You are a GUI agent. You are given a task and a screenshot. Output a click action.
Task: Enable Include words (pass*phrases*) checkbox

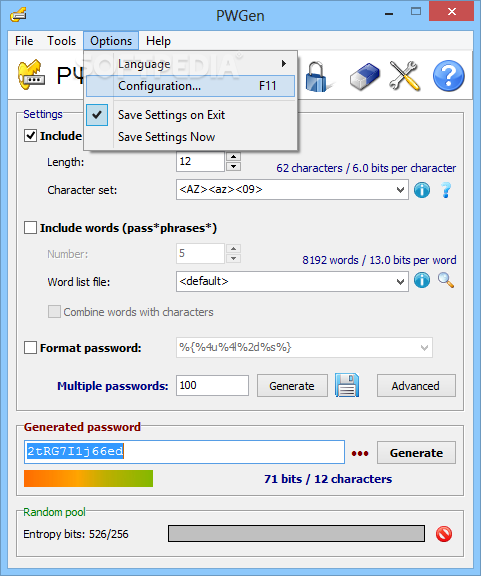click(x=30, y=228)
